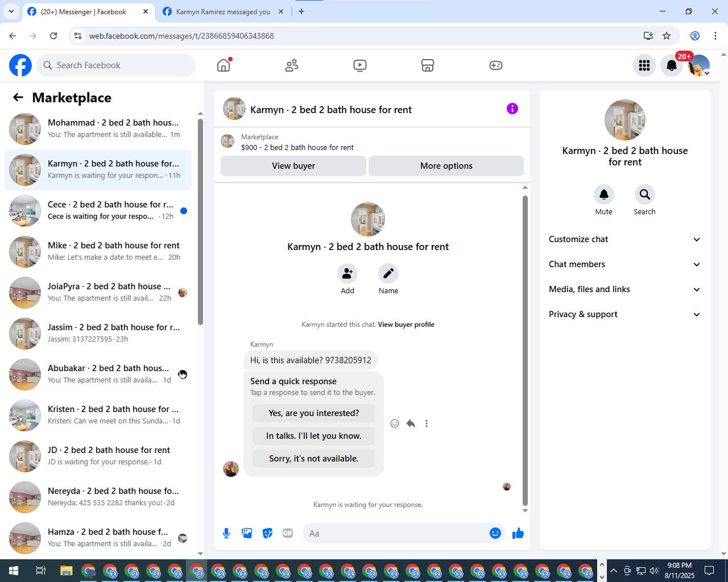728x582 pixels.
Task: Open a new browser tab
Action: click(x=301, y=11)
